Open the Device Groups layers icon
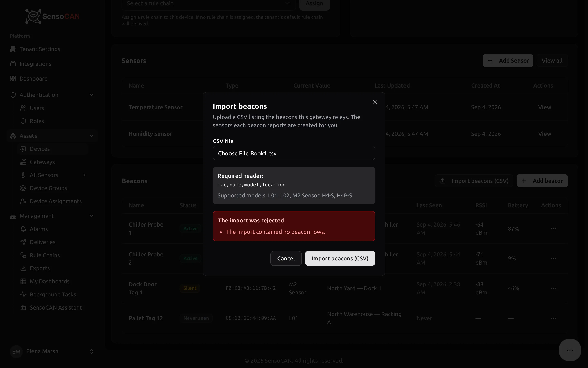Image resolution: width=588 pixels, height=368 pixels. pos(23,188)
